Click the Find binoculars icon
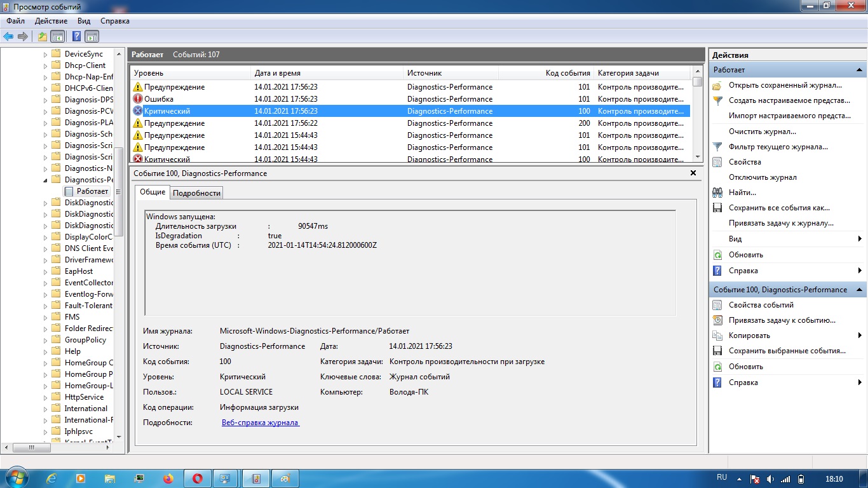Screen dimensions: 868x488 [717, 193]
